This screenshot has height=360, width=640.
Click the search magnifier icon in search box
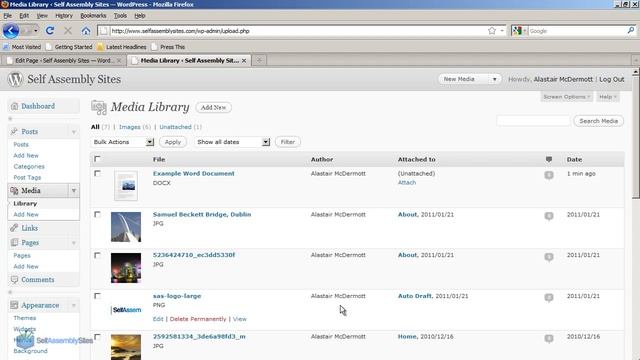point(631,30)
